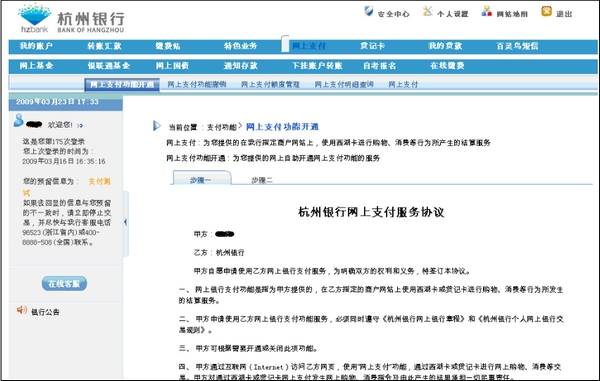Click the 乙方：杭州银行 line
The height and width of the screenshot is (381, 600).
pos(219,252)
